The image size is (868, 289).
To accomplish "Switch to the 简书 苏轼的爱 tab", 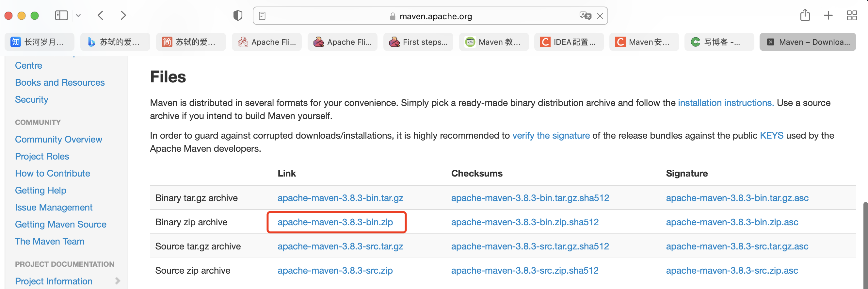I will (x=191, y=42).
